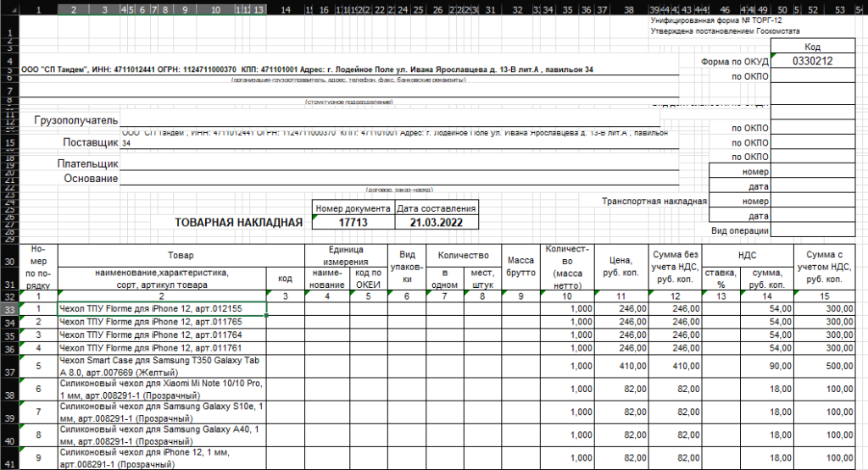
Task: Click the Samsung T350 Galaxy Tab product cell
Action: click(161, 366)
